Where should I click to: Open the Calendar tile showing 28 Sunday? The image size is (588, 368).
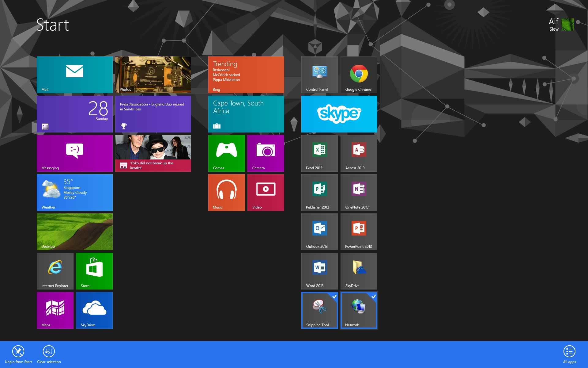(x=75, y=114)
